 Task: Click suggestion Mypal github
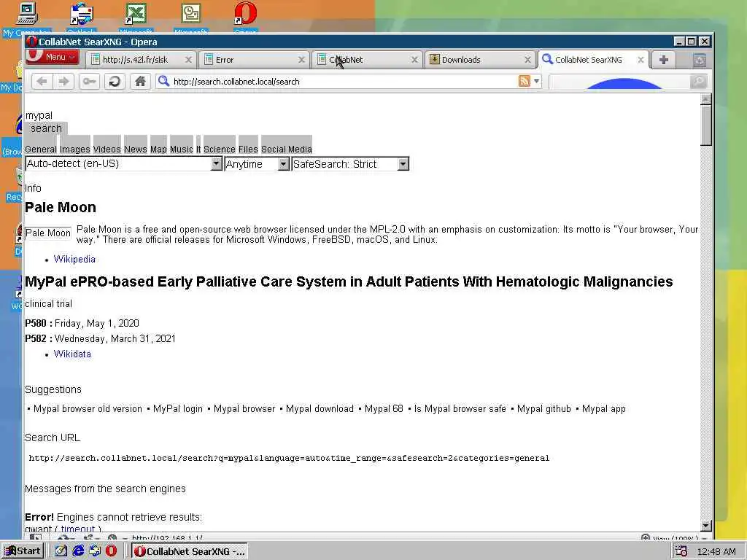[x=543, y=408]
